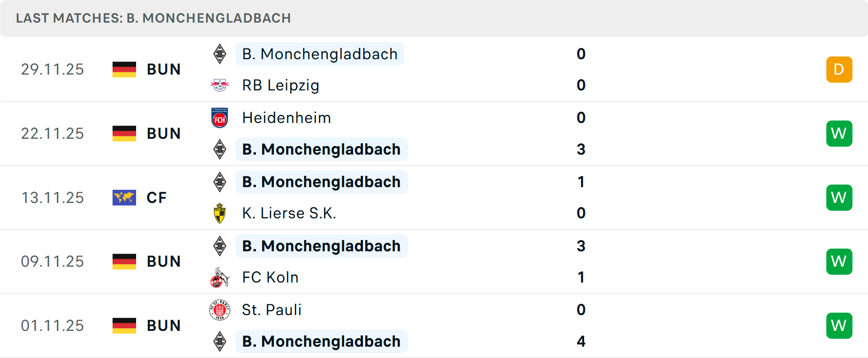Toggle the W badge for the St. Pauli match
Screen dimensions: 868x358
tap(840, 325)
